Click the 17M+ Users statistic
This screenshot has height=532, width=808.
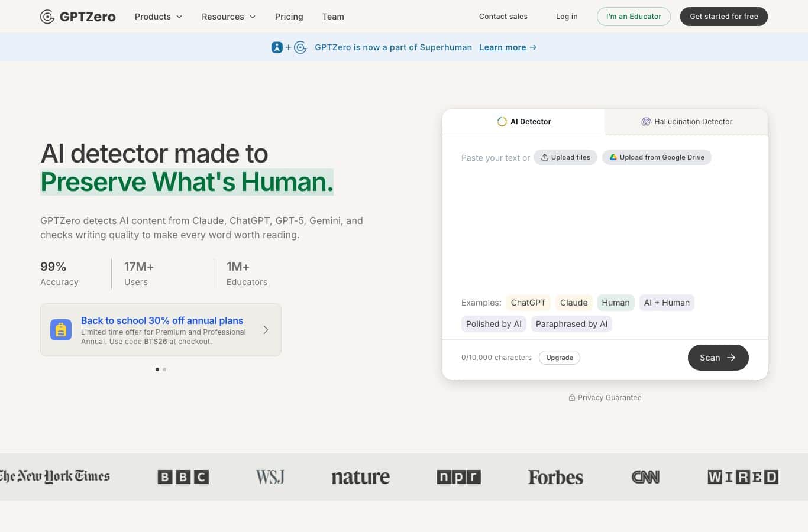click(139, 274)
